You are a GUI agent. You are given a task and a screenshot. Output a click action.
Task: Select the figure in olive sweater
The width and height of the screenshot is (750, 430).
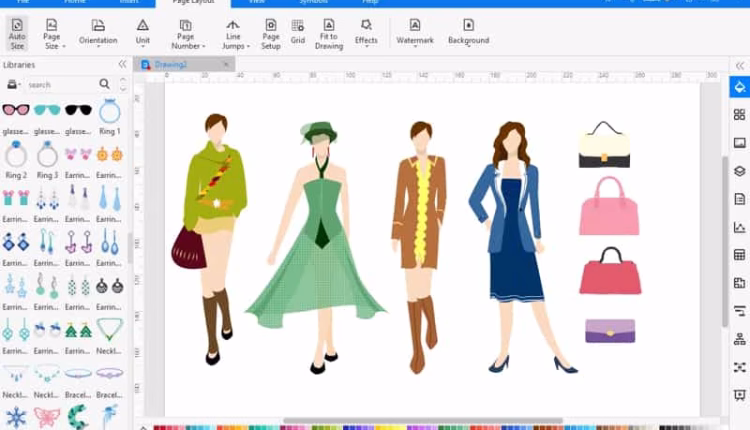point(209,239)
